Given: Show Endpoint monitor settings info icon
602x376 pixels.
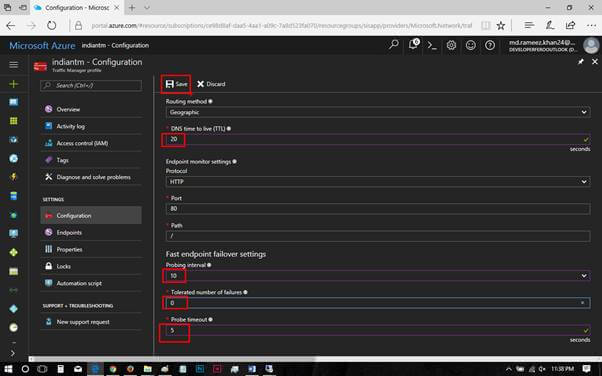Looking at the screenshot, I should [x=235, y=162].
